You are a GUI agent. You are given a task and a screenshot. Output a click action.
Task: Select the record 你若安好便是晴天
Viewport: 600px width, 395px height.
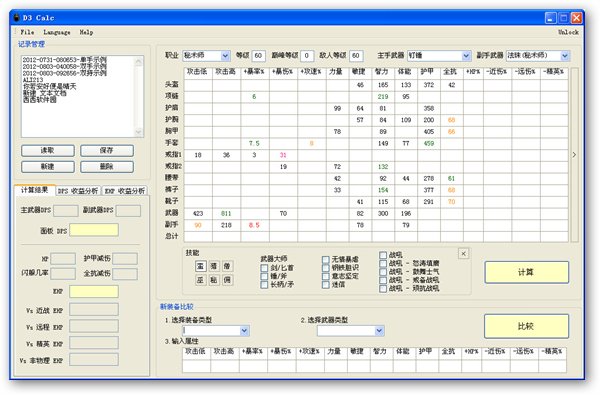[49, 86]
